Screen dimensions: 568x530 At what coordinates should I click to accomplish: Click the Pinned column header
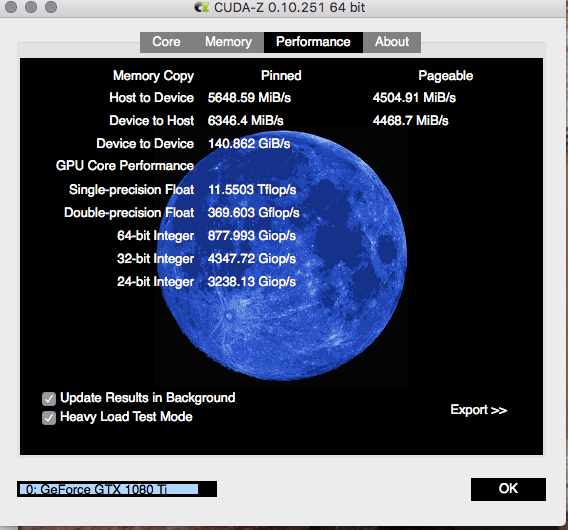pyautogui.click(x=281, y=76)
